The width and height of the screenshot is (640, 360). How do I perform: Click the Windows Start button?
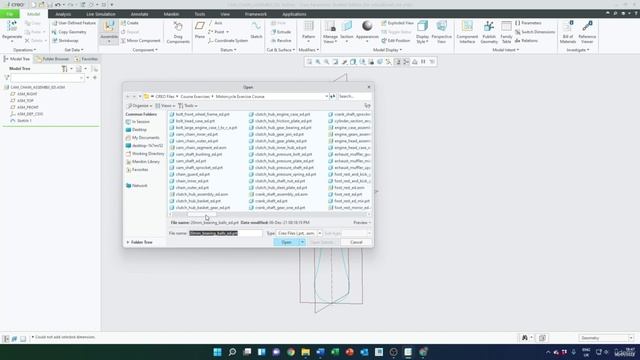tap(218, 352)
